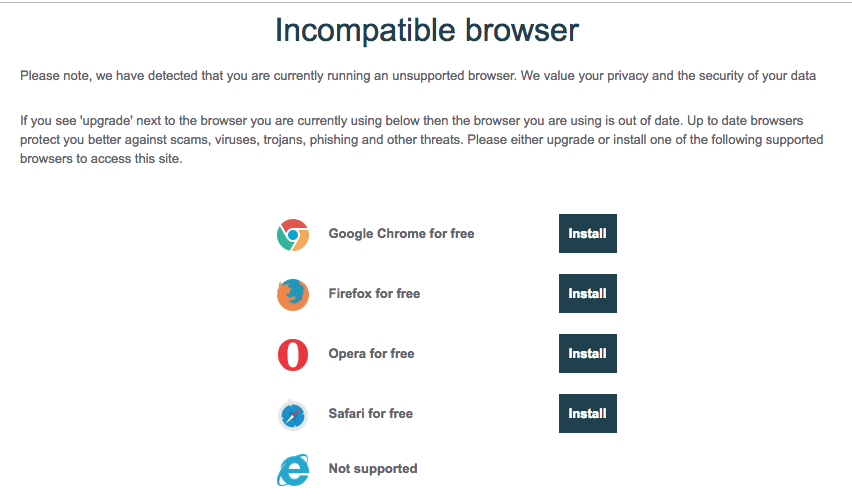Click the Safari compass icon
The height and width of the screenshot is (501, 852).
293,414
